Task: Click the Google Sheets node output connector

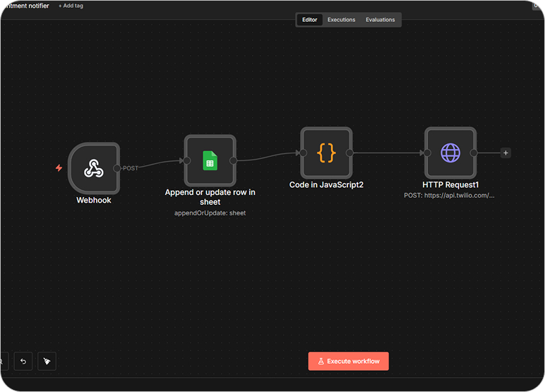Action: [x=233, y=160]
